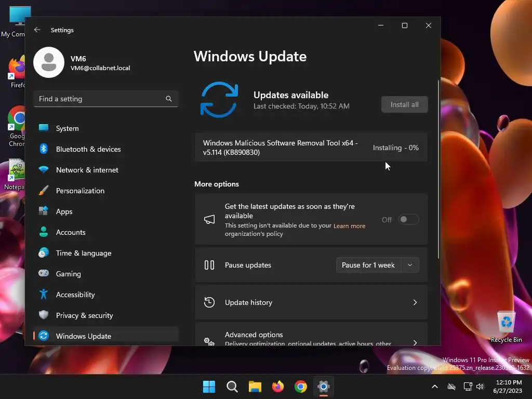Screen dimensions: 532x399
Task: Open System settings category
Action: click(x=106, y=128)
